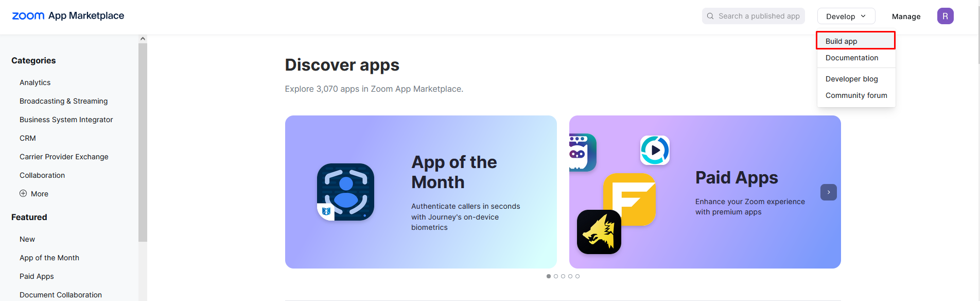Viewport: 980px width, 301px height.
Task: Click the search magnifier icon
Action: pos(710,16)
